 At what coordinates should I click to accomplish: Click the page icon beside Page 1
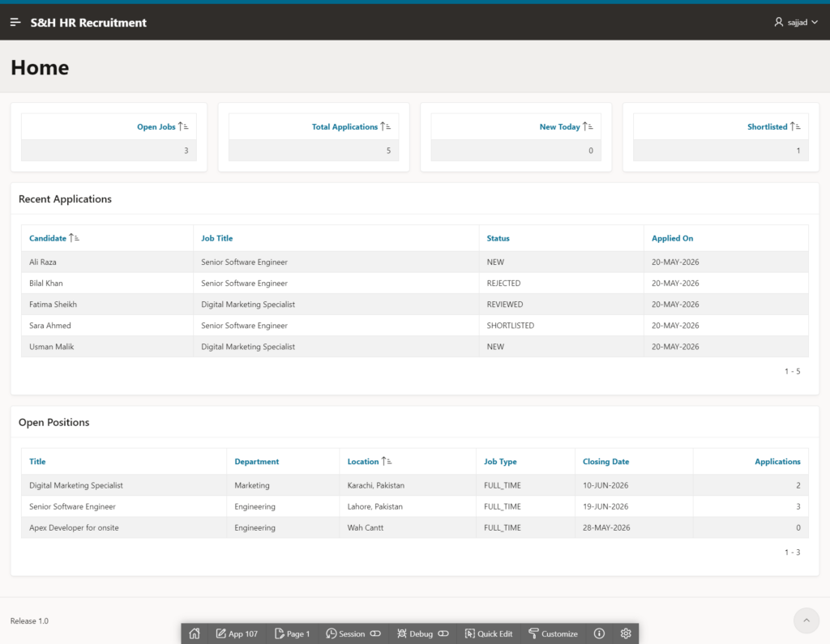279,633
